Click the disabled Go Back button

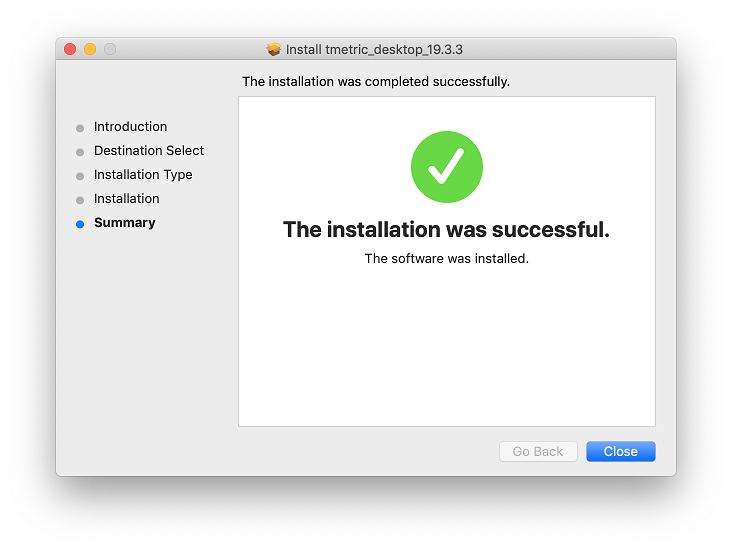tap(538, 451)
